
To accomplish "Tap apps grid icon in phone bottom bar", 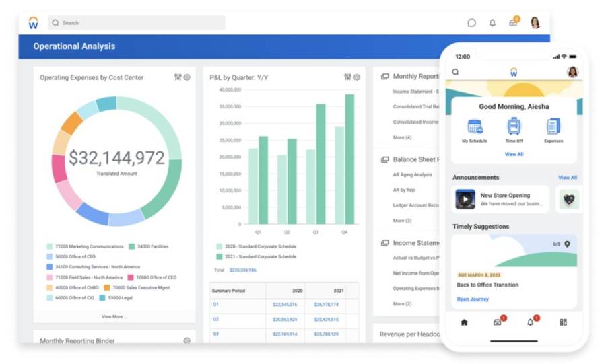I will 564,322.
